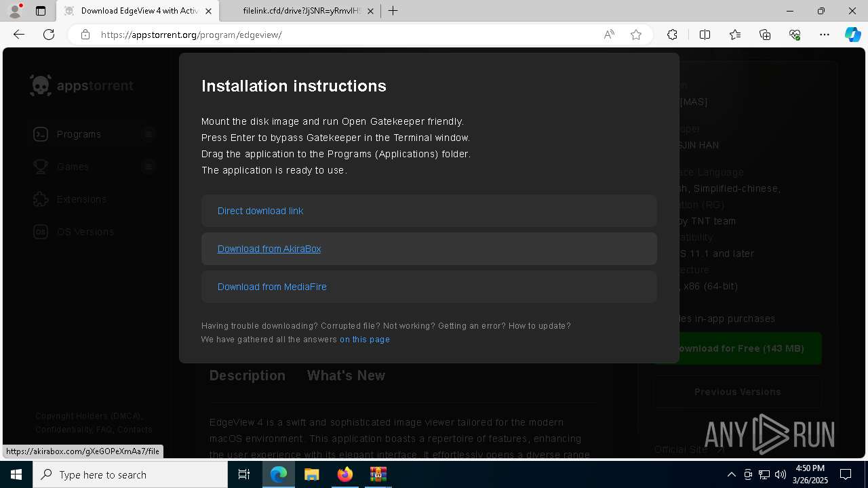This screenshot has width=868, height=488.
Task: Switch to the What's New tab
Action: 346,375
